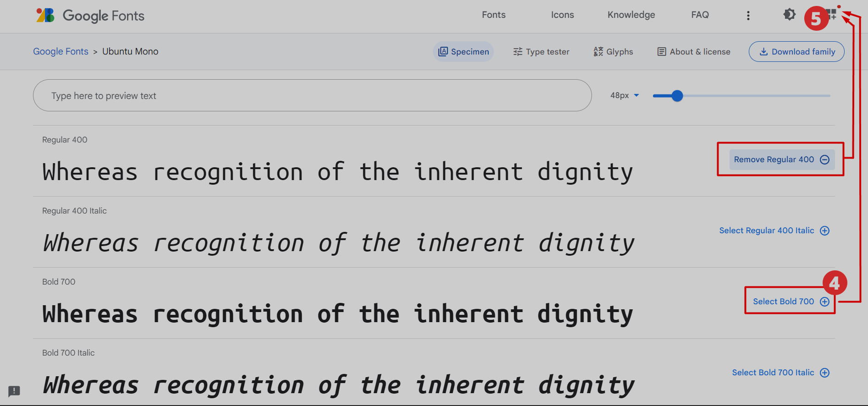868x406 pixels.
Task: Open the three-dot more options menu
Action: tap(748, 16)
